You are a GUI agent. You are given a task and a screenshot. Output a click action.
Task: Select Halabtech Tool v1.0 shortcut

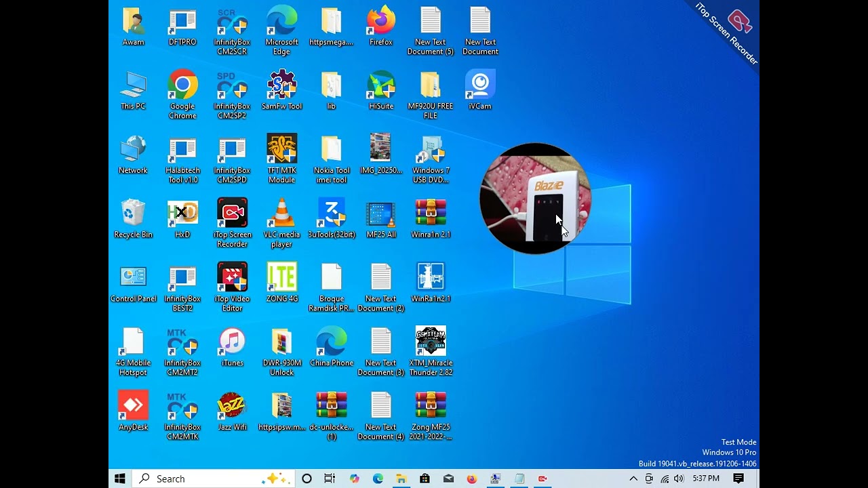coord(182,160)
